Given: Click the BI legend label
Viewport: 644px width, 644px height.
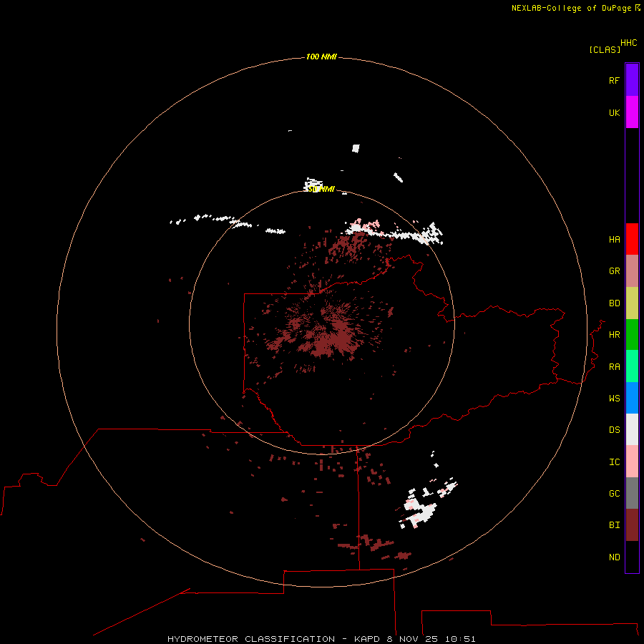Looking at the screenshot, I should pyautogui.click(x=614, y=525).
